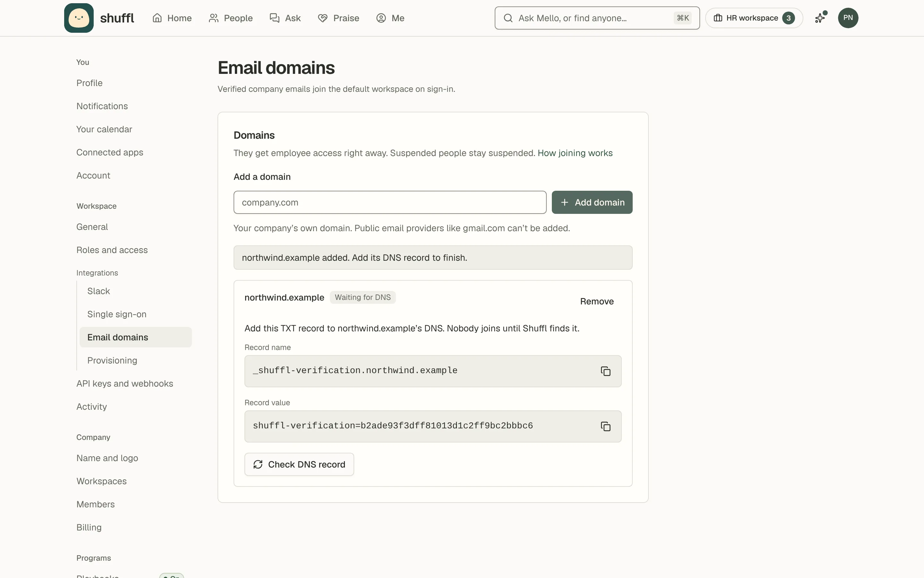
Task: Go to the People section
Action: tap(231, 18)
